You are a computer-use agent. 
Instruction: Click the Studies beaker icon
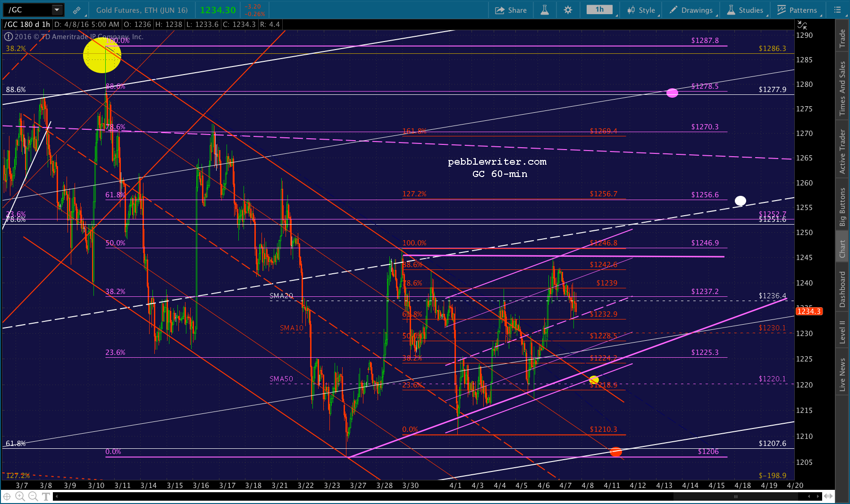tap(731, 10)
